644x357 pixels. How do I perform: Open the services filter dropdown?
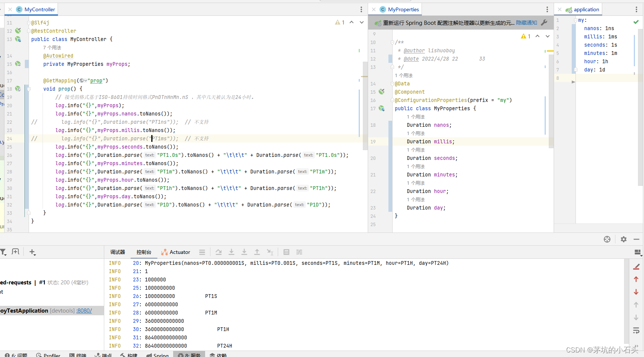[x=3, y=252]
